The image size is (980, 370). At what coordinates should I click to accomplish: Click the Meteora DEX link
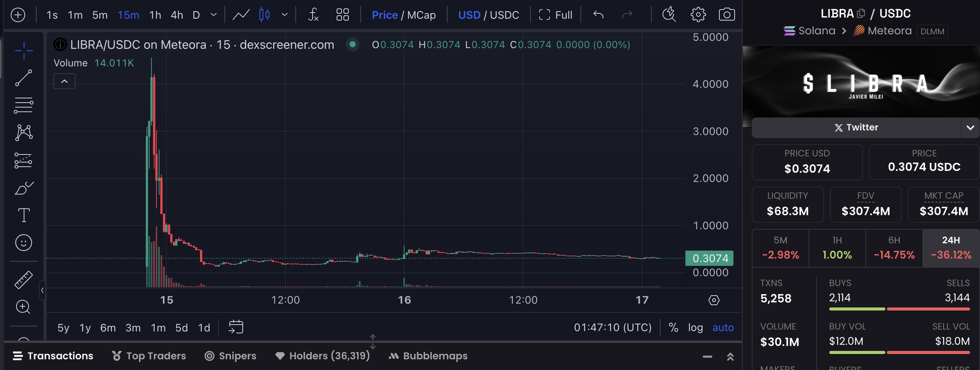[x=882, y=31]
